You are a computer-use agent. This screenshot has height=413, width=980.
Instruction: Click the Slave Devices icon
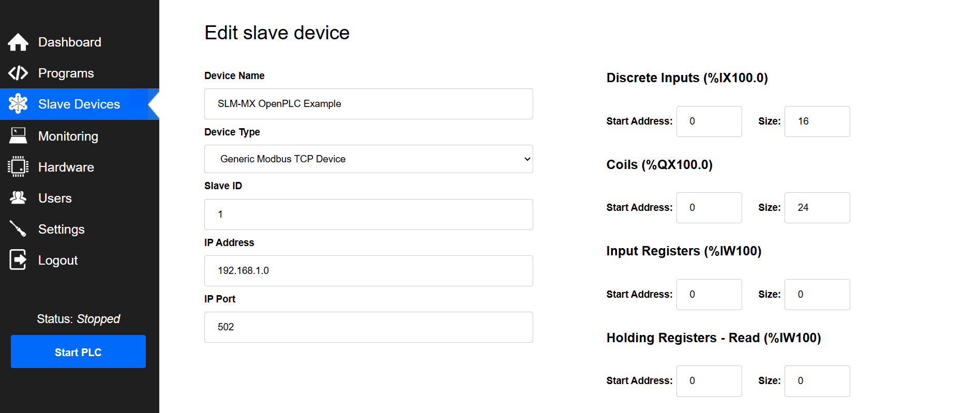coord(18,104)
